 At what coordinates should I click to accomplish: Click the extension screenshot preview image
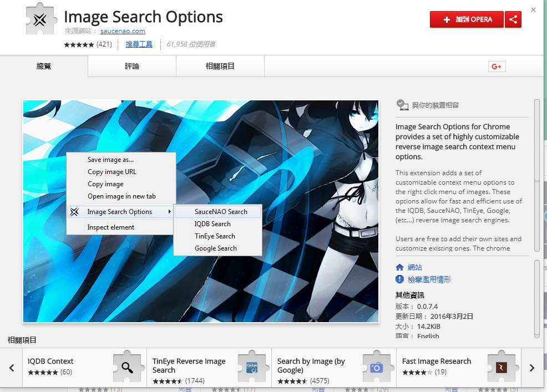point(201,211)
